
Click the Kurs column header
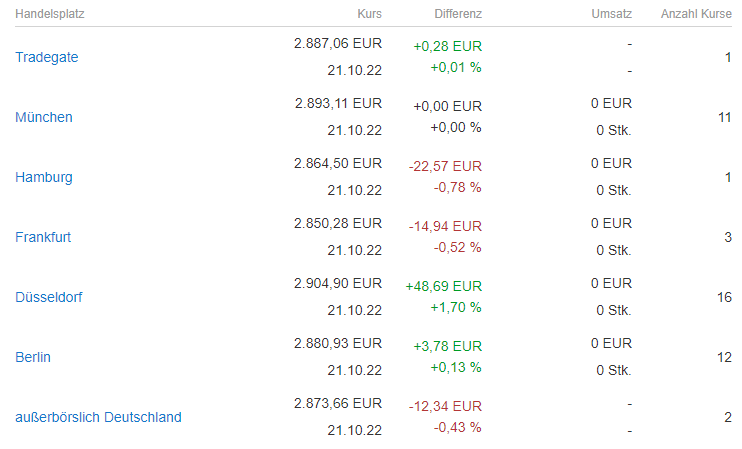[369, 14]
